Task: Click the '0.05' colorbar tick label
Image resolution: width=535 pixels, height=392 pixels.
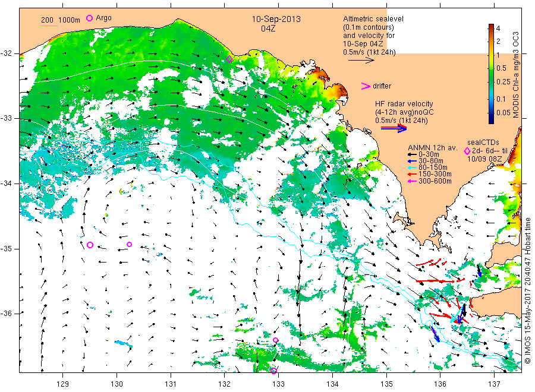Action: point(503,112)
